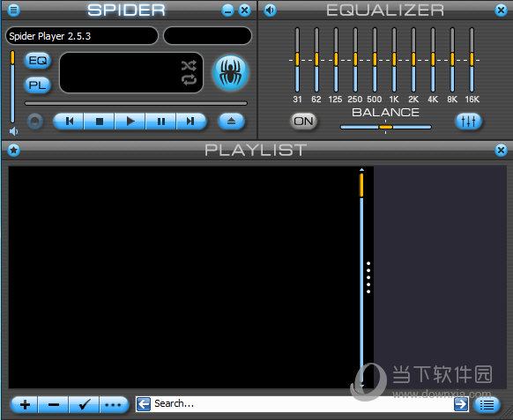Viewport: 513px width, 420px height.
Task: Remove tracks with the minus button
Action: pos(54,405)
